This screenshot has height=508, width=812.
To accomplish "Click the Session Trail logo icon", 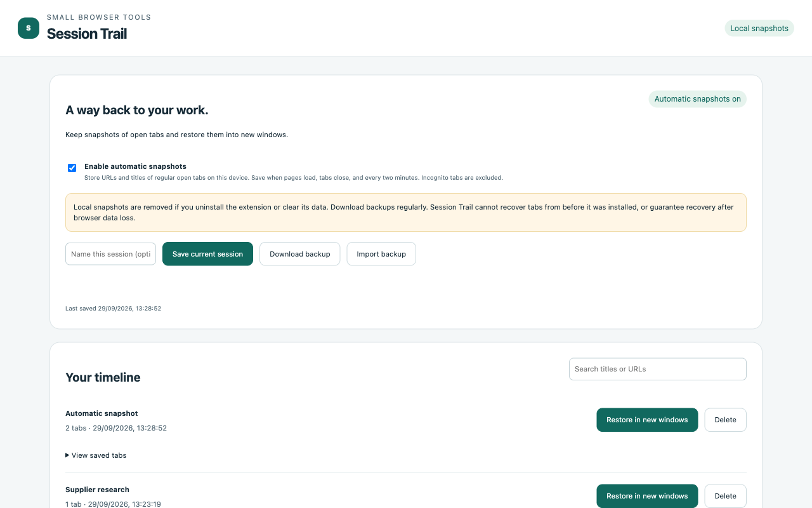I will 29,28.
